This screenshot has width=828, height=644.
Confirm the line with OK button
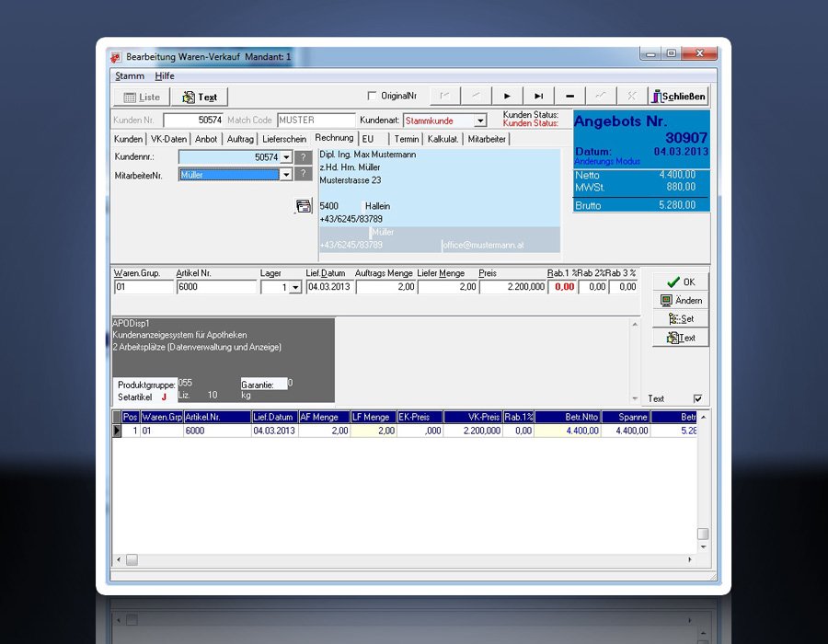pyautogui.click(x=680, y=282)
